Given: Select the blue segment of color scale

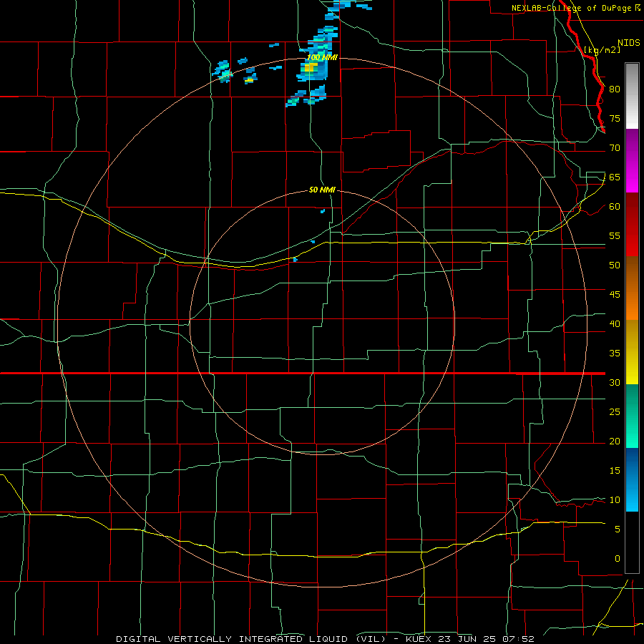Looking at the screenshot, I should 632,479.
